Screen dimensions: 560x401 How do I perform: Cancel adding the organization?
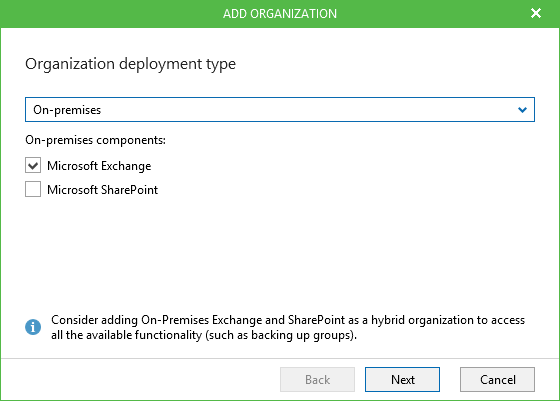click(x=497, y=379)
